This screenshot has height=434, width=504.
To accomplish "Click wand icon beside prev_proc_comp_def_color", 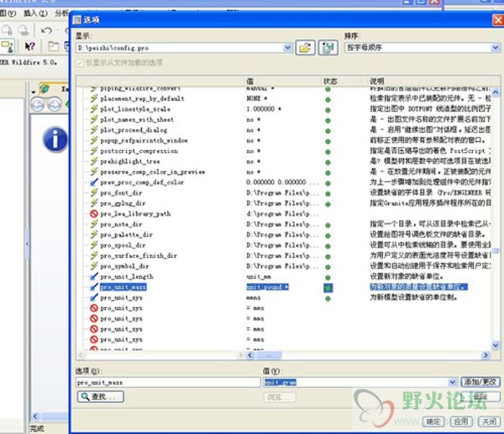I will [94, 182].
